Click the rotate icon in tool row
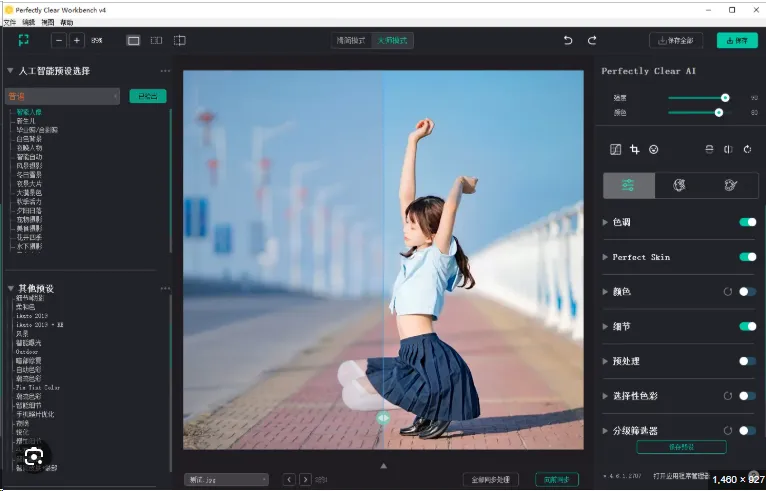The width and height of the screenshot is (766, 491). click(x=747, y=149)
